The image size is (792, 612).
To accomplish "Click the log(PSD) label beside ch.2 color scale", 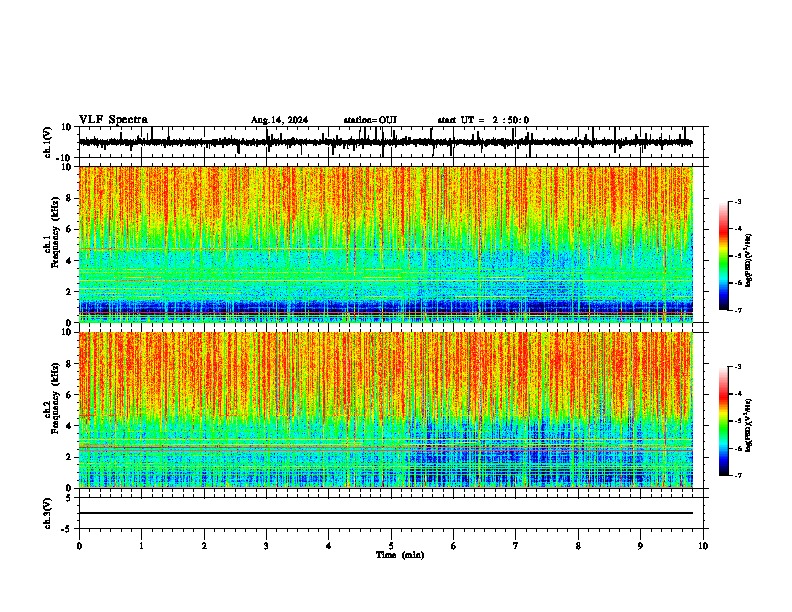I will click(x=748, y=425).
